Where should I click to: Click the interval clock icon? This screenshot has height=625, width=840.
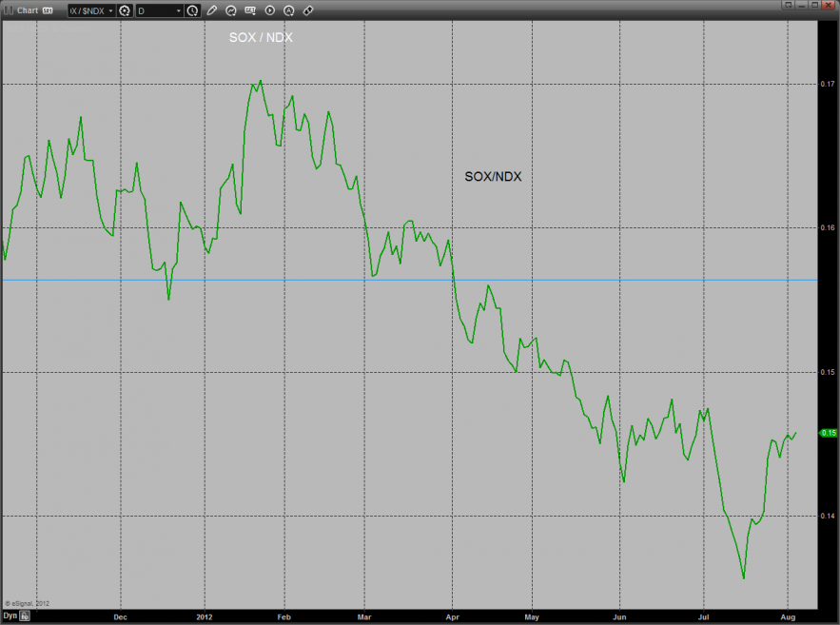tap(193, 10)
